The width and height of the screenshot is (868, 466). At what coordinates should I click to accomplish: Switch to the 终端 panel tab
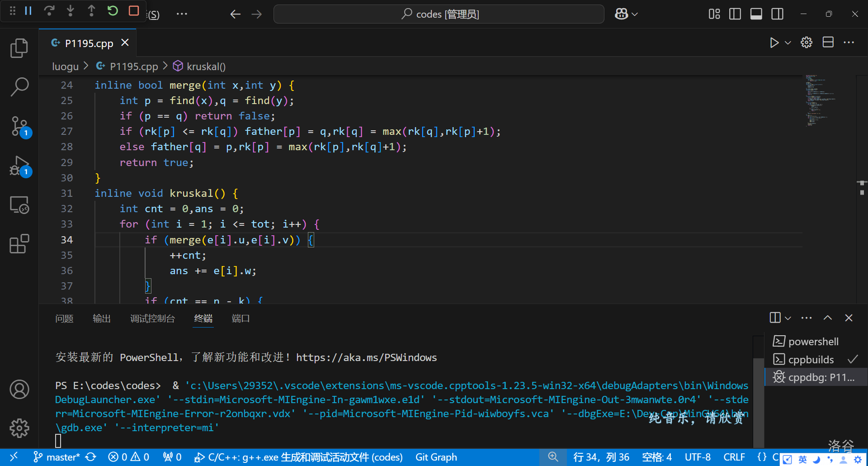(203, 319)
